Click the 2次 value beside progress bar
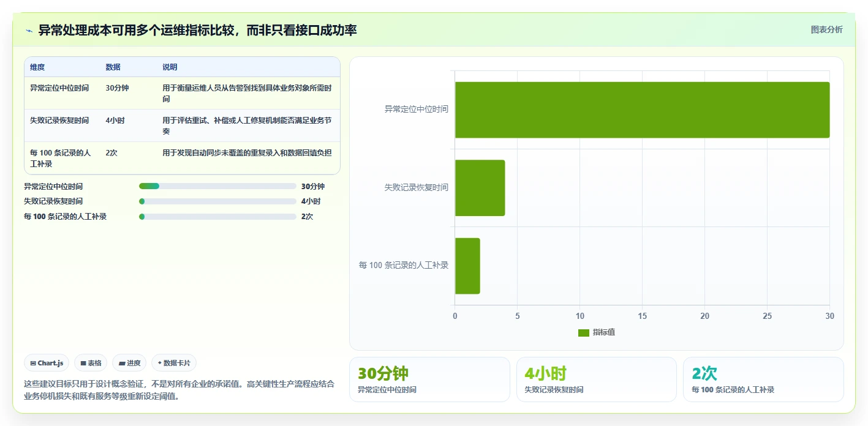The height and width of the screenshot is (426, 868). point(307,217)
